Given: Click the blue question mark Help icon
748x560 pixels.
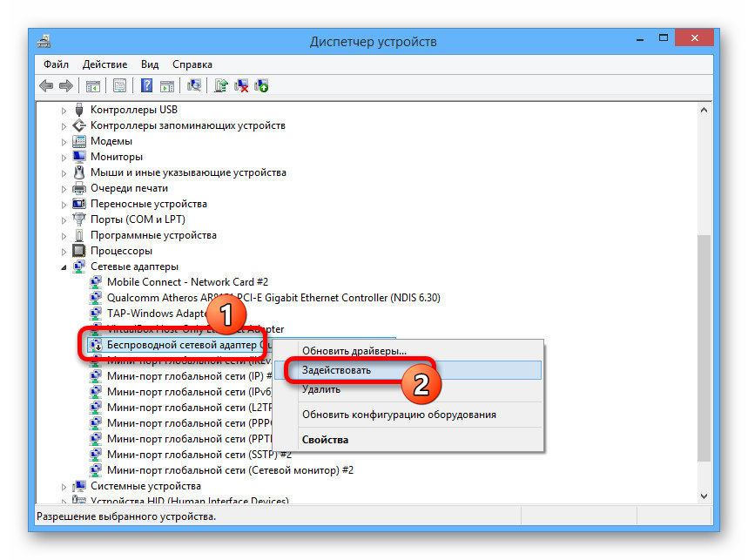Looking at the screenshot, I should (x=146, y=86).
